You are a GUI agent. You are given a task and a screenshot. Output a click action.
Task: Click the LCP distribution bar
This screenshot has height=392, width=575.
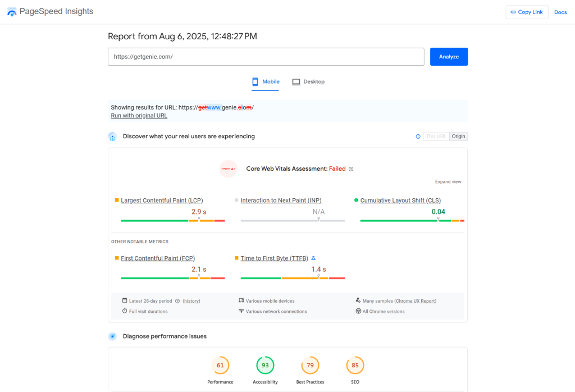click(173, 221)
